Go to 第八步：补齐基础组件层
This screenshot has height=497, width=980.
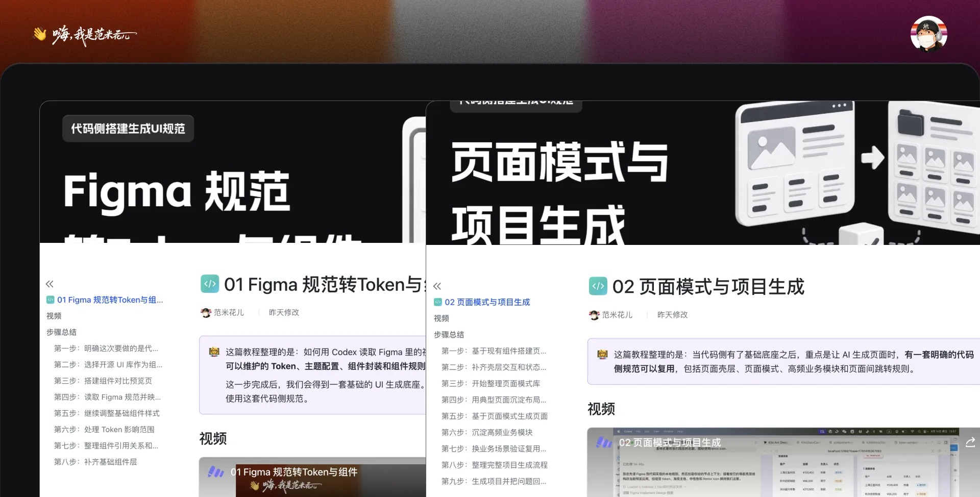click(95, 462)
